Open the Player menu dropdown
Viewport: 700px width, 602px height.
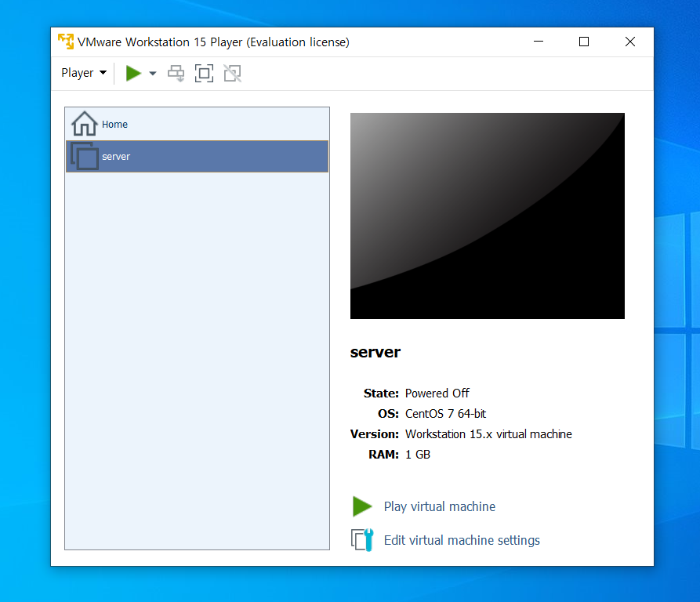(x=84, y=73)
